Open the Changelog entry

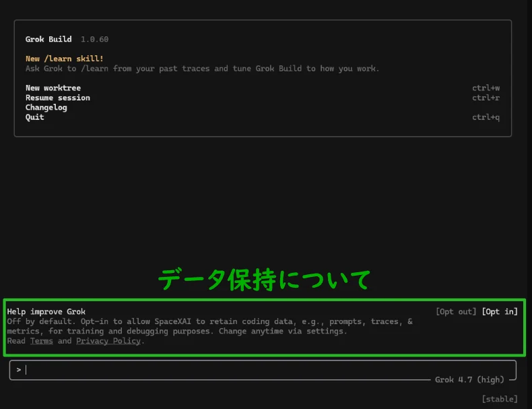point(46,108)
